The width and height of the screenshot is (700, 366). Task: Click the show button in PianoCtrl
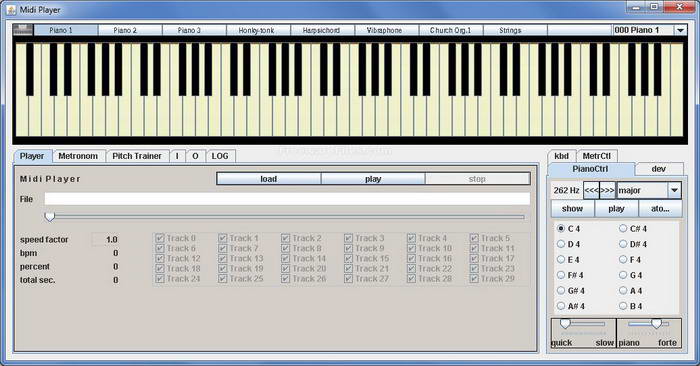[x=572, y=208]
